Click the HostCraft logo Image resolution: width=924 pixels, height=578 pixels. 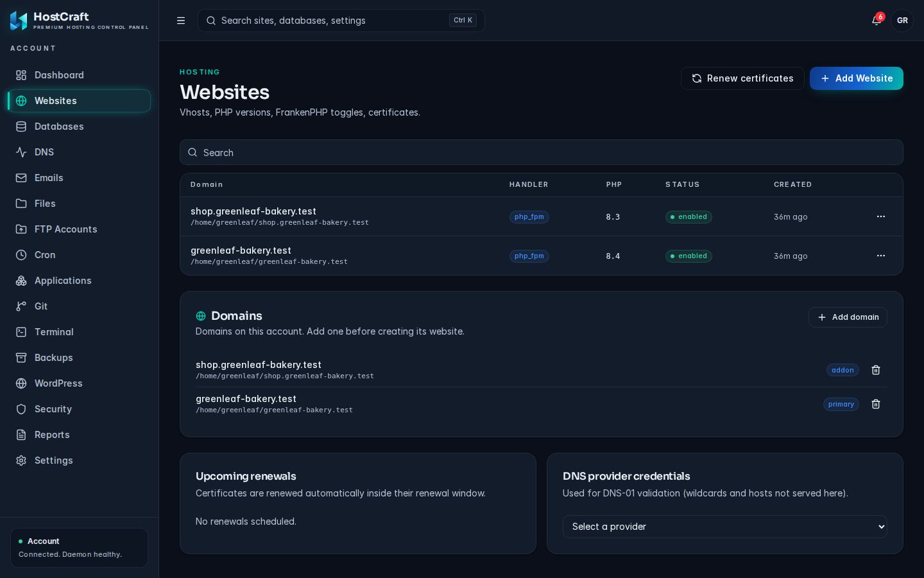(79, 21)
